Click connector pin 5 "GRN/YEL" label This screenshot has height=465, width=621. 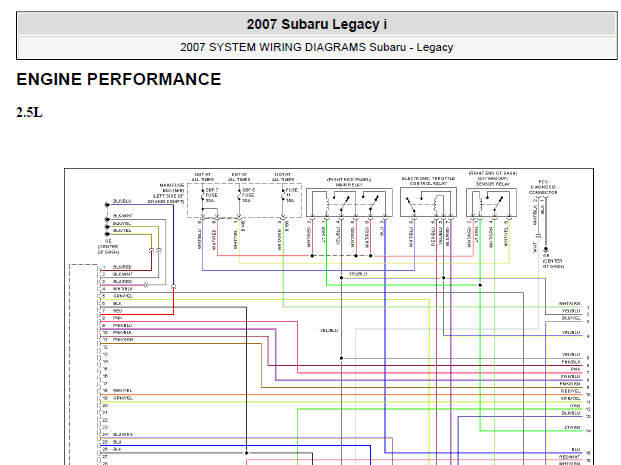click(x=122, y=296)
